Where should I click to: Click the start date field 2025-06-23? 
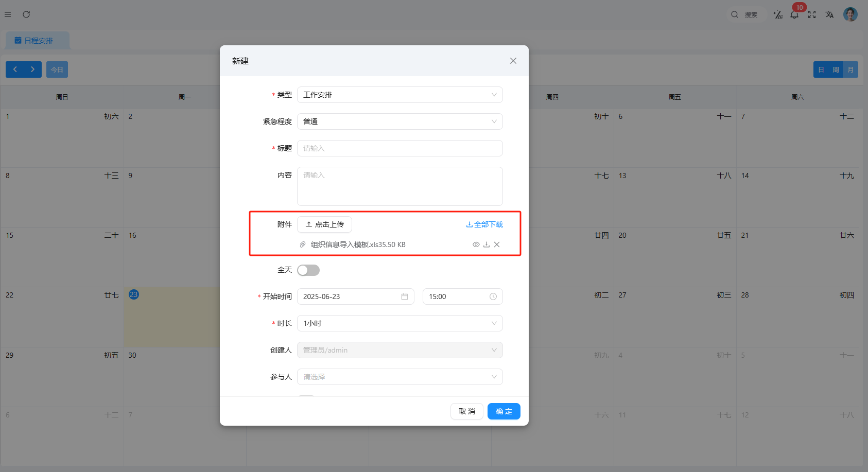356,296
